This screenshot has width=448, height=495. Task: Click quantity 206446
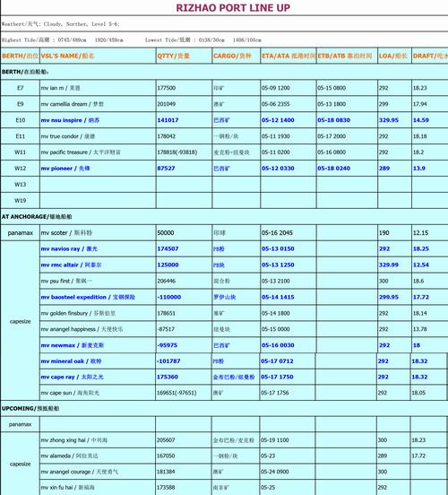tap(167, 281)
